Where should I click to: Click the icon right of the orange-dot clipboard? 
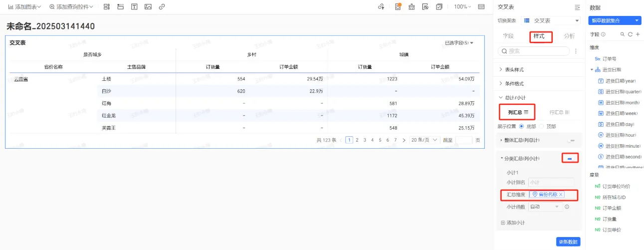412,7
